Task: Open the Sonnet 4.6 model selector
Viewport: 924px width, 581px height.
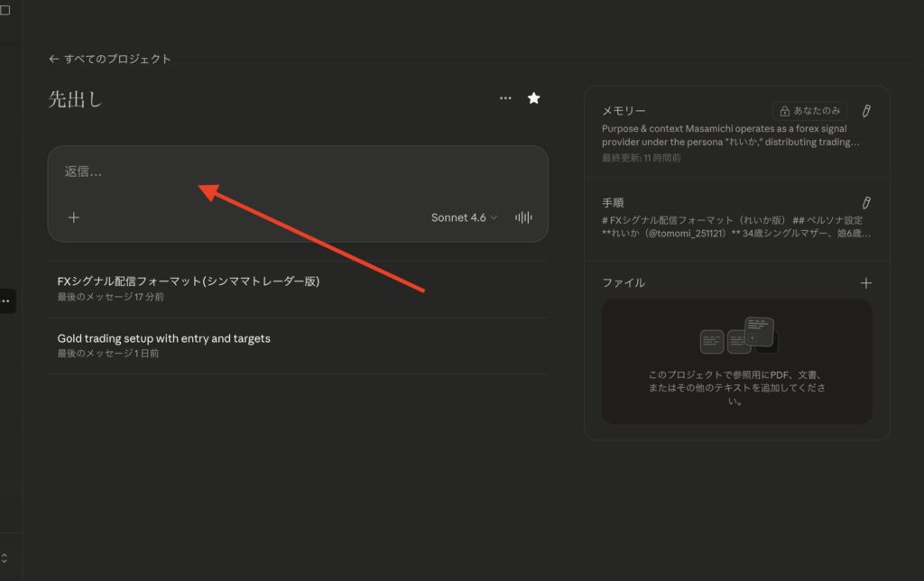Action: click(464, 217)
